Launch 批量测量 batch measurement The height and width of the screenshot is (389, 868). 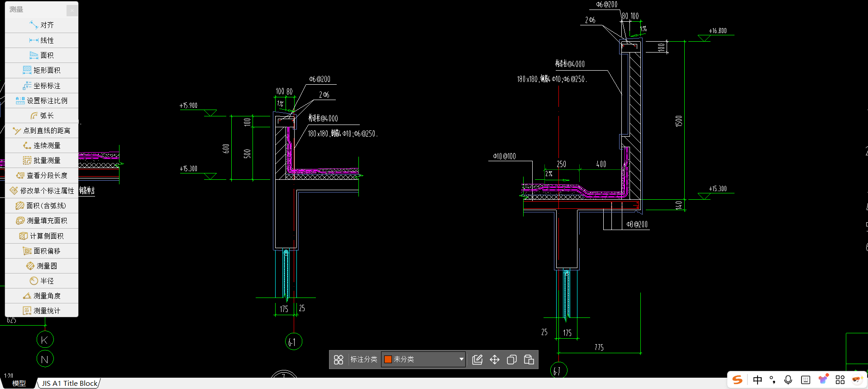(42, 160)
